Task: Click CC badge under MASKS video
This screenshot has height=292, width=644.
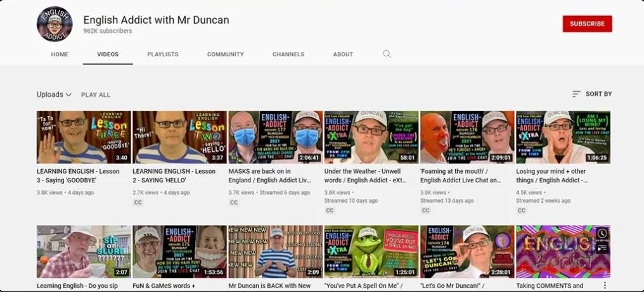Action: (234, 203)
